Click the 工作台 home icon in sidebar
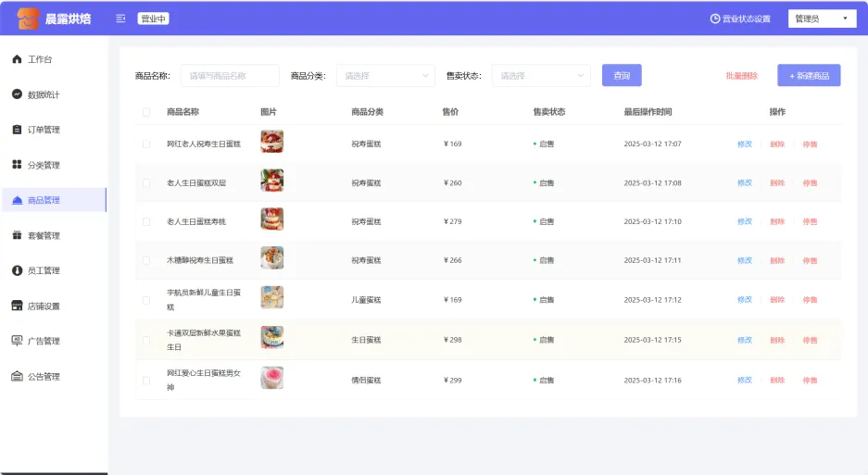The width and height of the screenshot is (868, 475). 17,59
